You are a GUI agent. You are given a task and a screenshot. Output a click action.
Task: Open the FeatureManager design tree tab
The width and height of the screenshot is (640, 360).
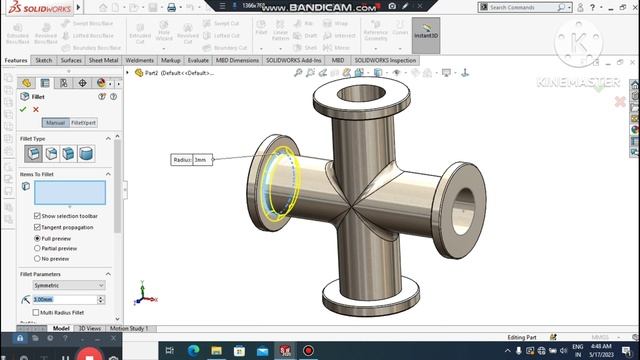[x=27, y=83]
